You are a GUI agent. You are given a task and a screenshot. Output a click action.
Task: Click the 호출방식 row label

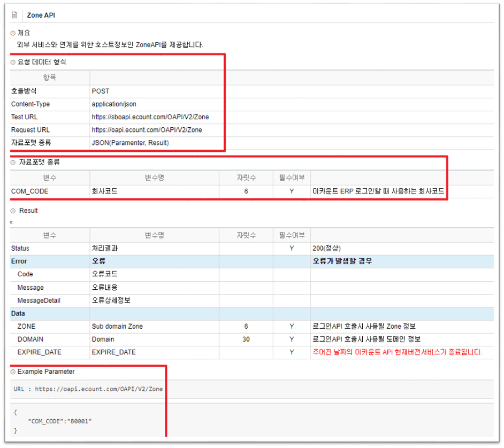[24, 91]
